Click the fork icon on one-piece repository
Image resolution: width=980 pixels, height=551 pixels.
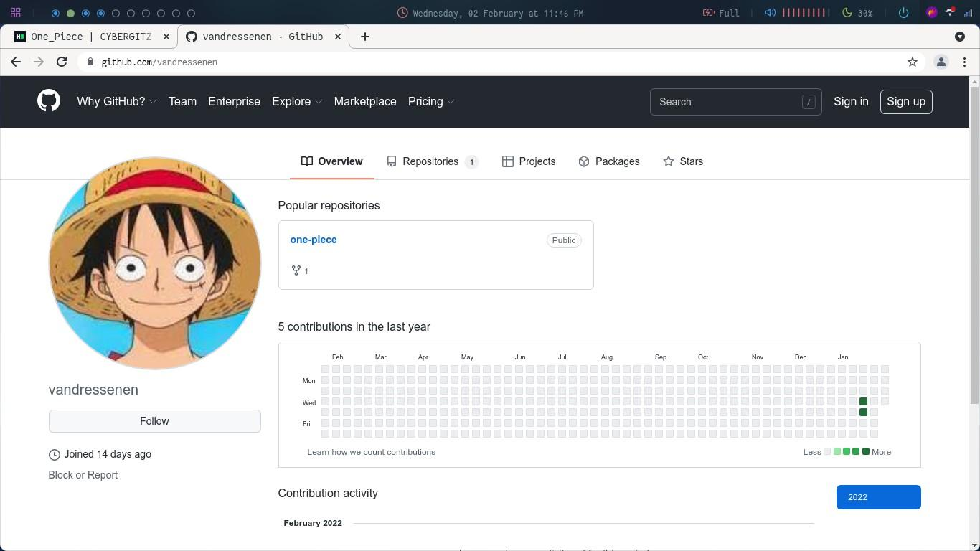click(296, 270)
